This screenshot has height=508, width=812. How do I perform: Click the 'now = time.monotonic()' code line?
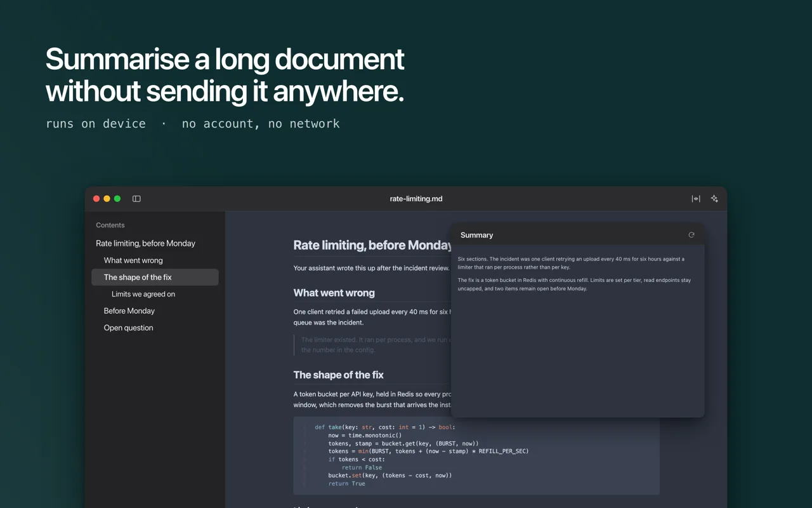(x=365, y=436)
